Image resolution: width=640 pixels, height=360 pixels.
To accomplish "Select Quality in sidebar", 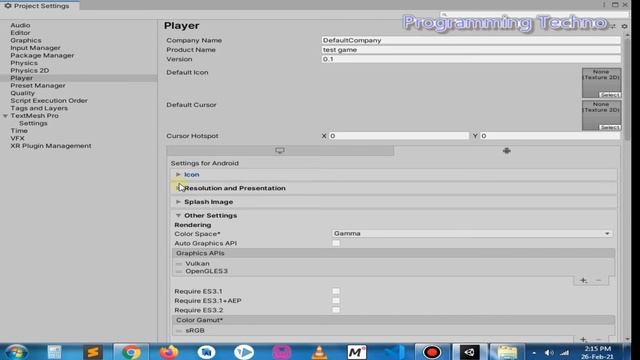I will [22, 93].
